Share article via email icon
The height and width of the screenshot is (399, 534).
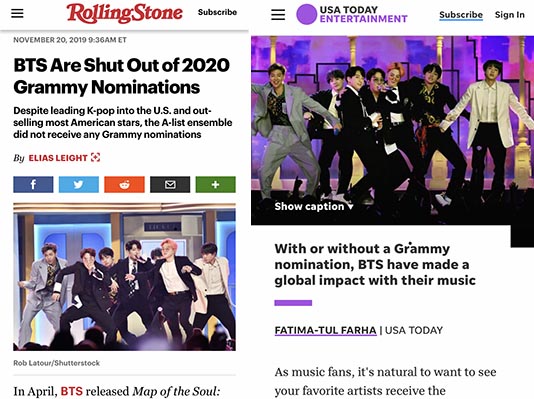(170, 185)
